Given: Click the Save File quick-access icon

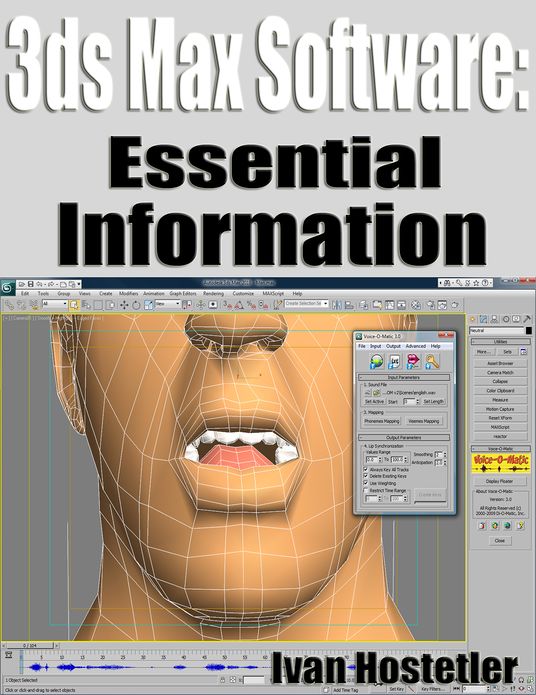Looking at the screenshot, I should 31,284.
